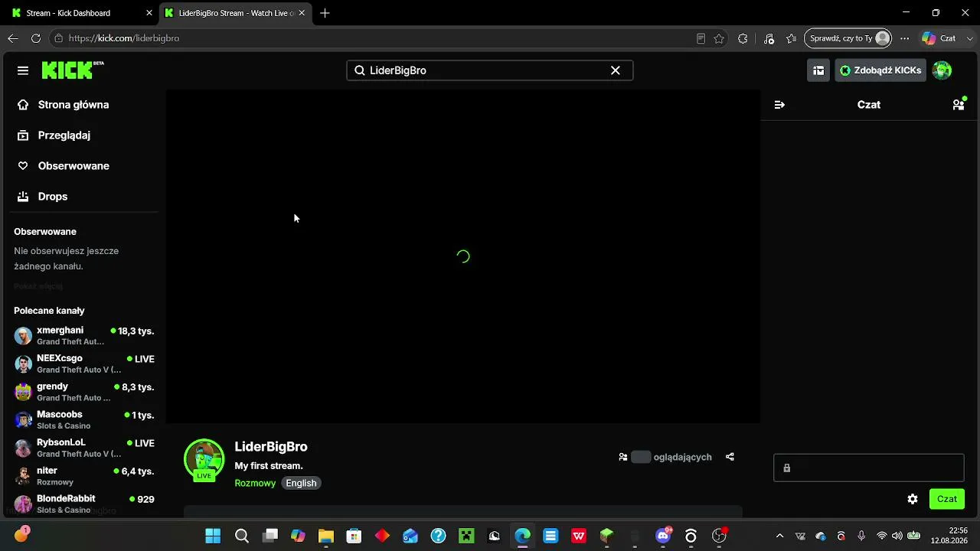Show the chat users list icon
Image resolution: width=980 pixels, height=551 pixels.
pos(958,105)
